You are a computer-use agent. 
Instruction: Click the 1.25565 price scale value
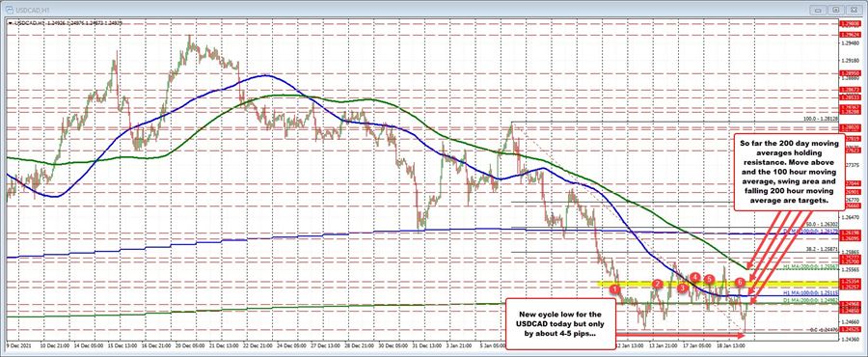coord(852,269)
